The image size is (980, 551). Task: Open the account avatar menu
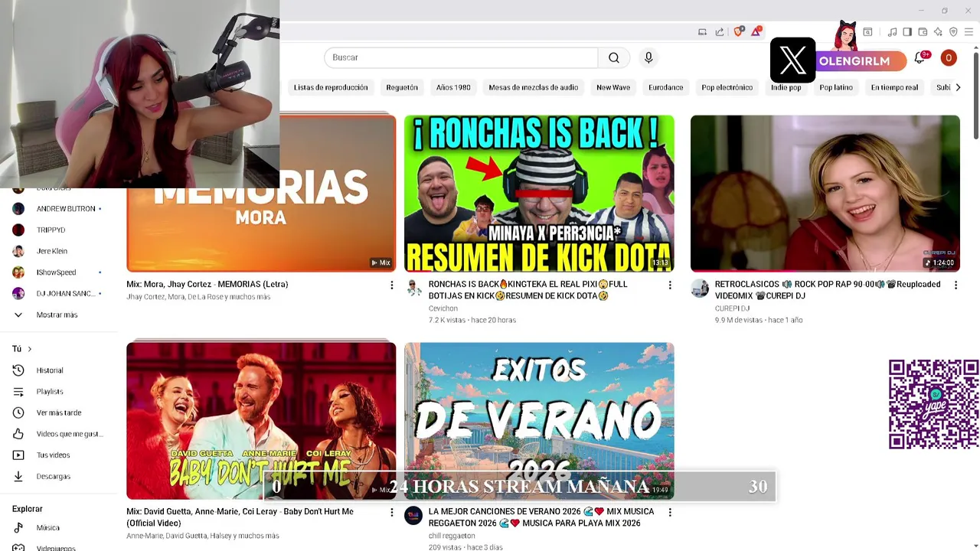point(949,57)
